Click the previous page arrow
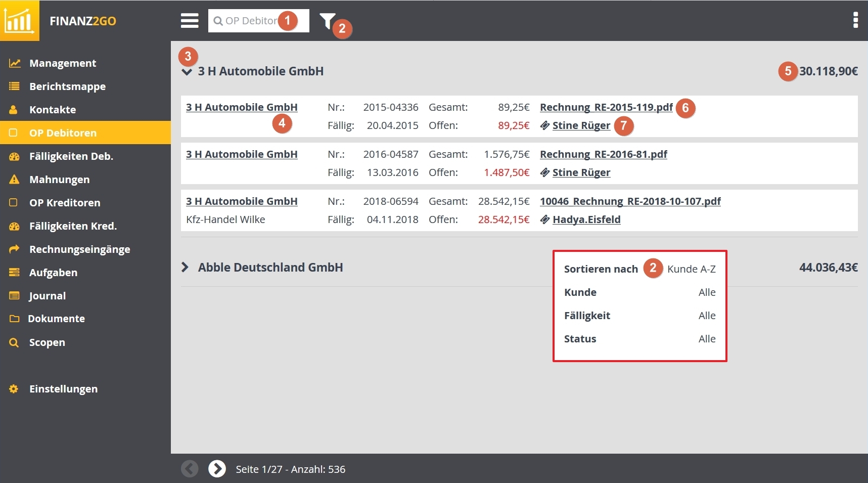Viewport: 868px width, 483px height. [190, 469]
